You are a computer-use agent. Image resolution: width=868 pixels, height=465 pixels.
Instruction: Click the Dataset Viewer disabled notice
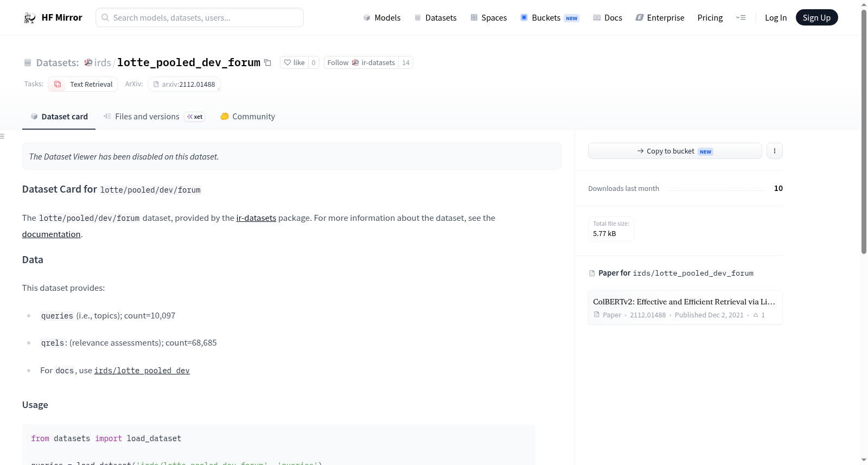coord(292,156)
